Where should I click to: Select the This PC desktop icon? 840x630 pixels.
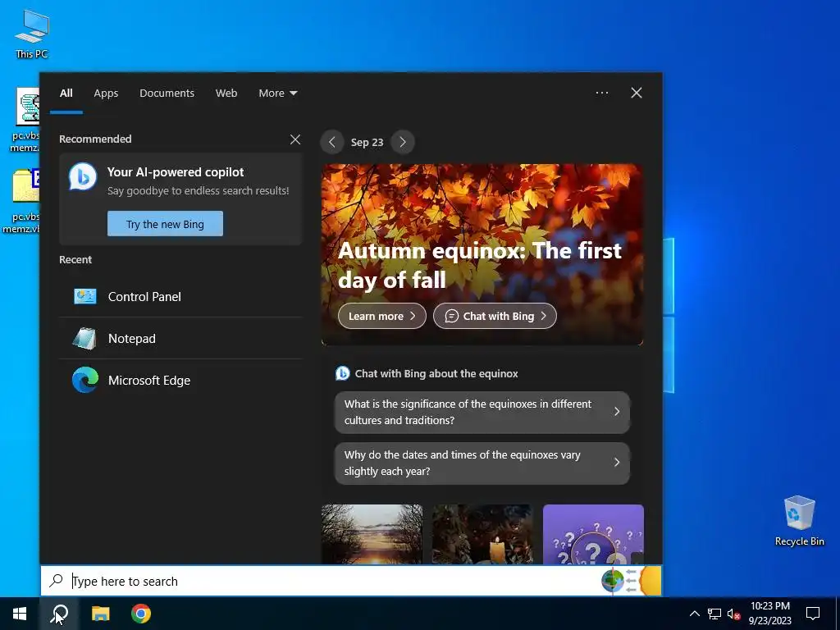pyautogui.click(x=32, y=34)
